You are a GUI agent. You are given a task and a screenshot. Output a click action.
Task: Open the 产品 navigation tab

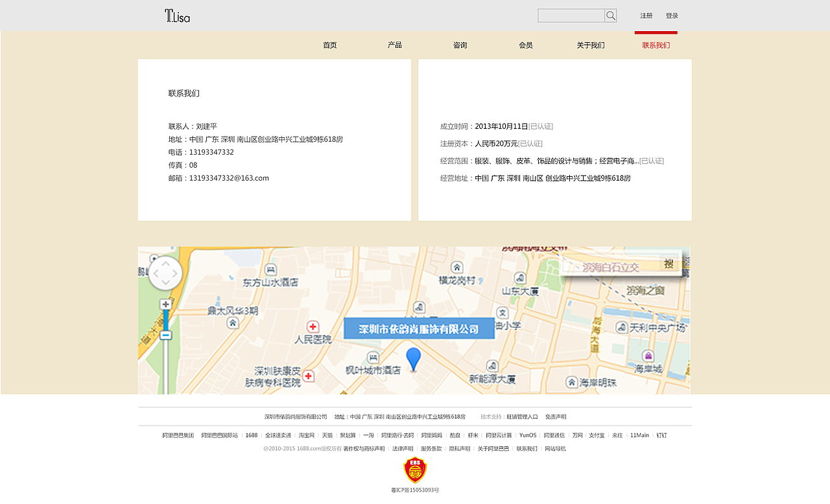tap(395, 45)
